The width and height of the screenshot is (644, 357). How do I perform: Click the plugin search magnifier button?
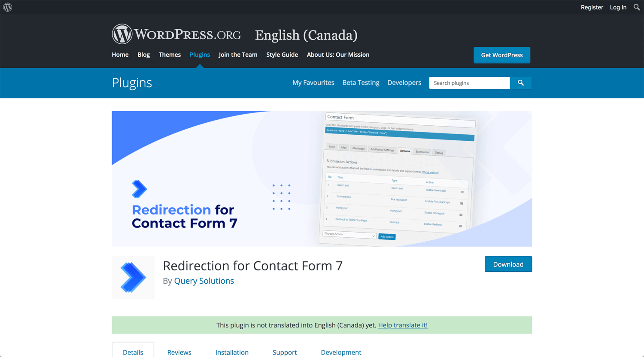tap(521, 83)
